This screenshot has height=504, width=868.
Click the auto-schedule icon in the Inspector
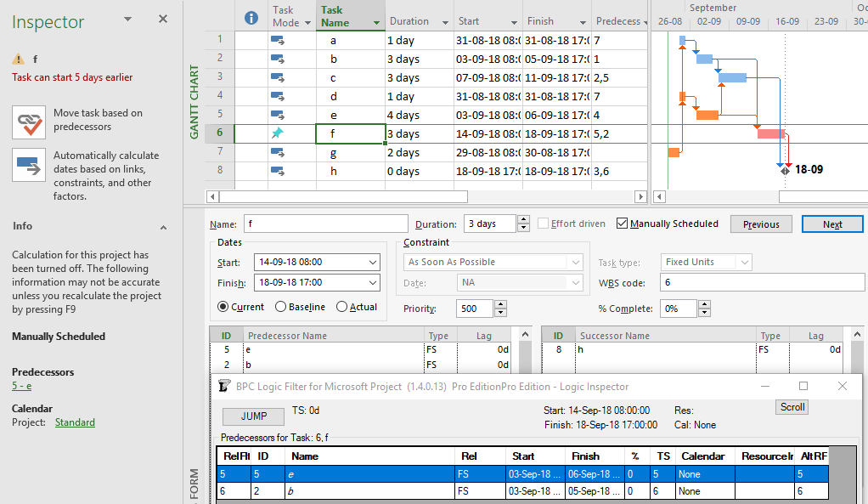29,165
